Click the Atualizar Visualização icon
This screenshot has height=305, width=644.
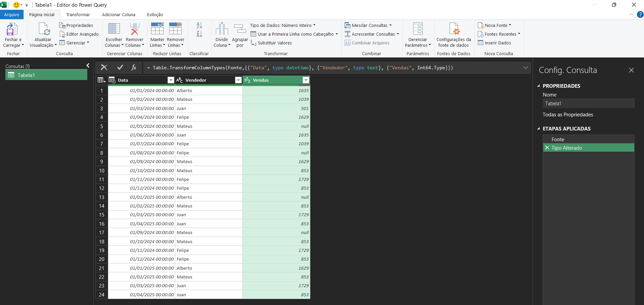(x=44, y=29)
